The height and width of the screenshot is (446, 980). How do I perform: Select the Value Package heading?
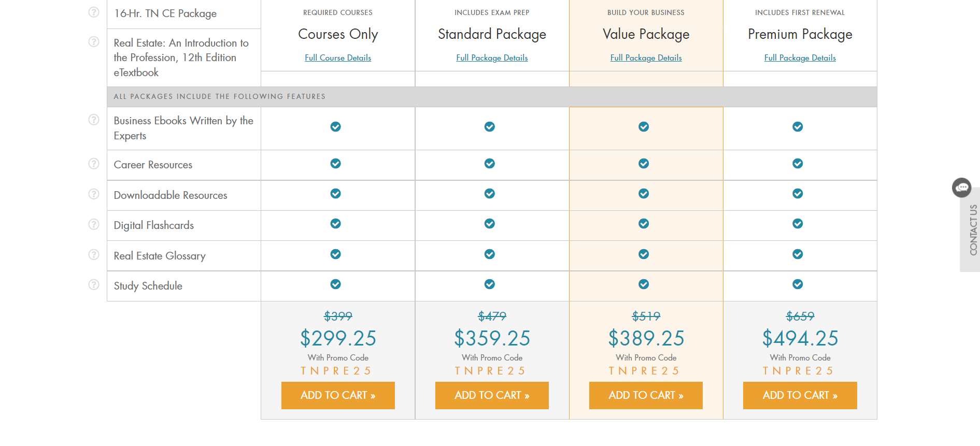coord(646,34)
